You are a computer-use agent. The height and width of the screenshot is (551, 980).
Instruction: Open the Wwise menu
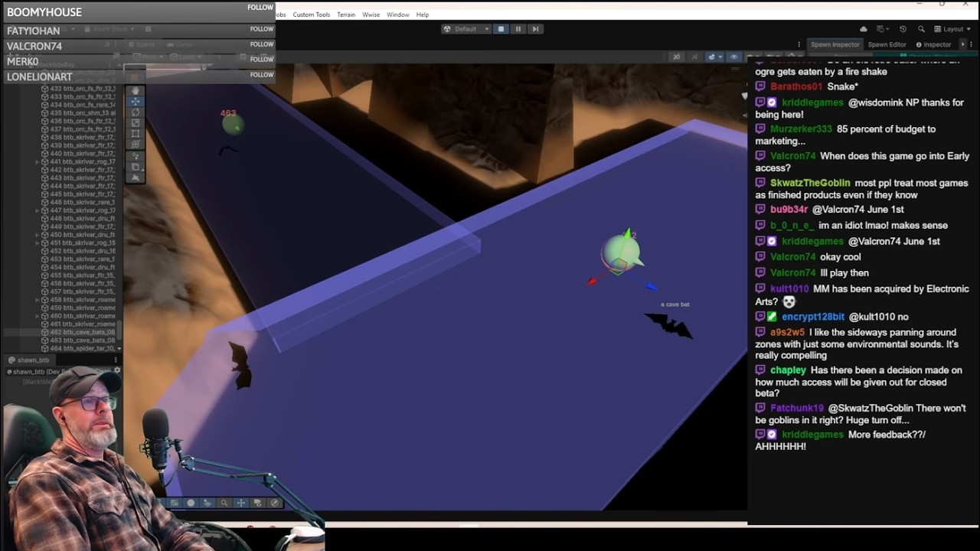[x=371, y=15]
